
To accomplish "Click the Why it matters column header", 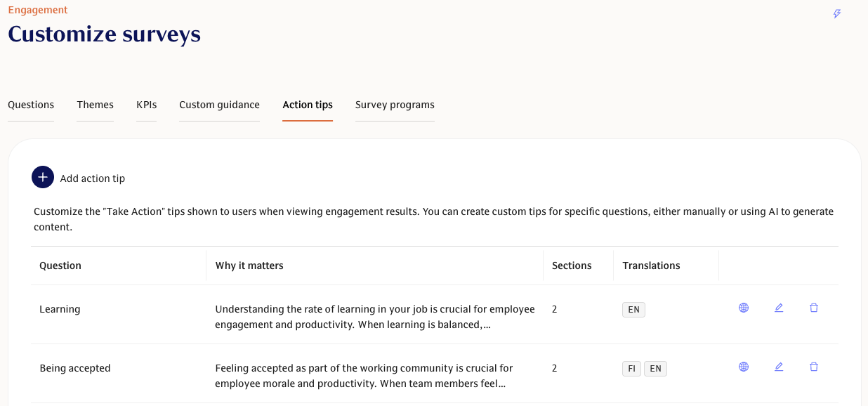I will 249,266.
